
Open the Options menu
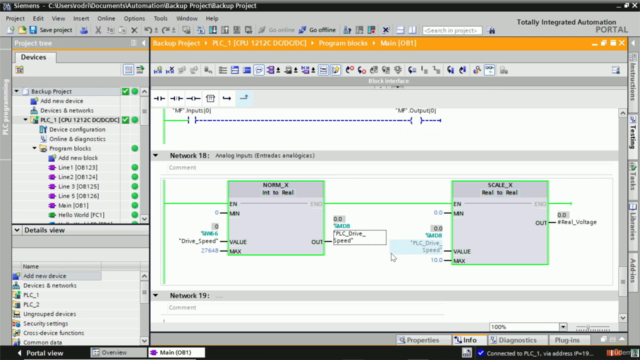click(134, 18)
